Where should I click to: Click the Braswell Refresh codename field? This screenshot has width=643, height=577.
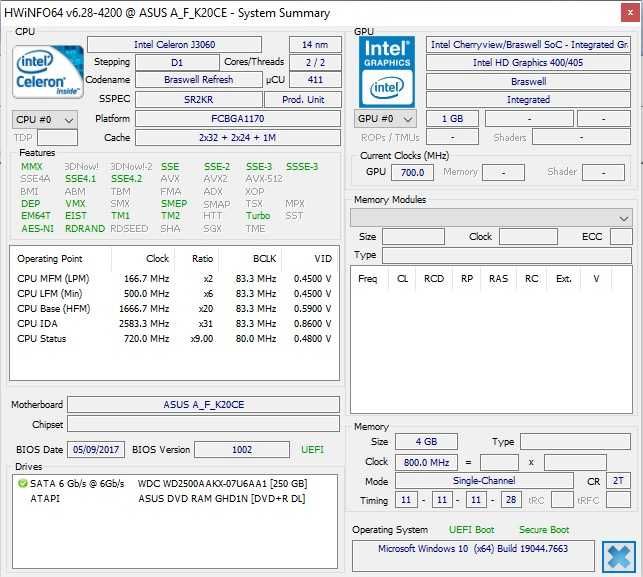[x=198, y=80]
